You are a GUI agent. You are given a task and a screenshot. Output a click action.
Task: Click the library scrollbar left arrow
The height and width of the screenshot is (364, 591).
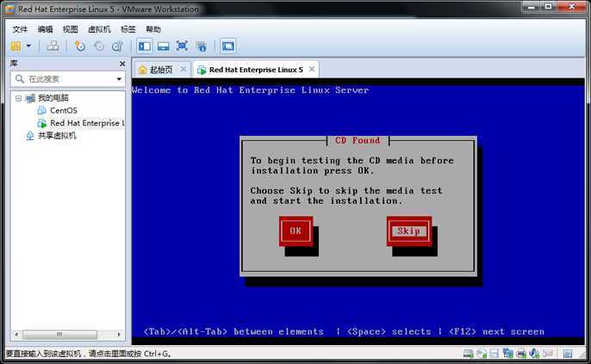pyautogui.click(x=16, y=334)
